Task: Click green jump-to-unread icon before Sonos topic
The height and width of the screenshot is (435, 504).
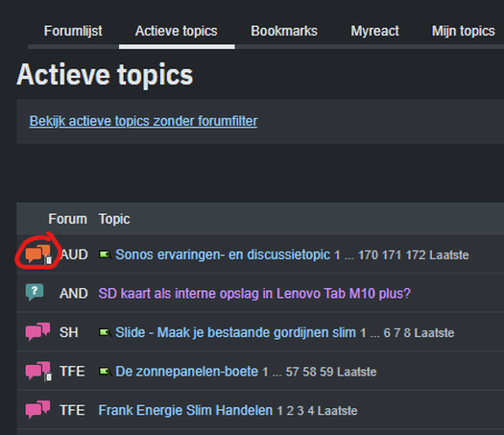Action: (x=105, y=254)
